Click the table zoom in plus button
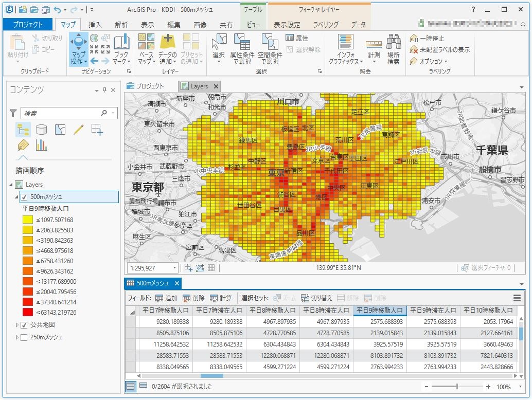 pyautogui.click(x=488, y=387)
